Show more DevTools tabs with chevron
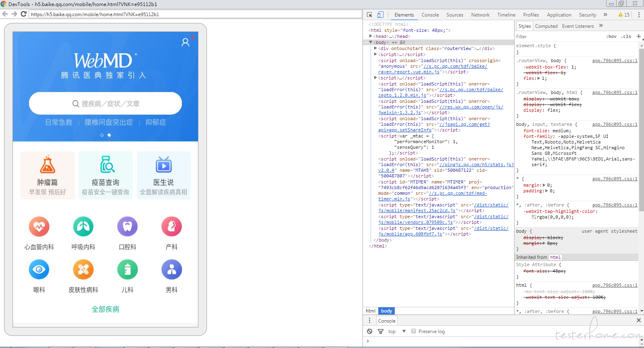Screen dimensions: 644x348 point(605,15)
